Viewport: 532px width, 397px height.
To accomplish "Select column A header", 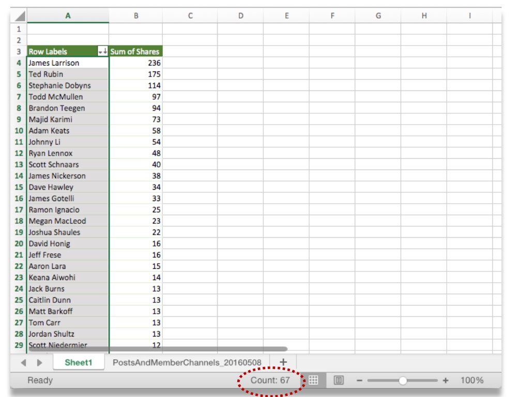I will (68, 16).
